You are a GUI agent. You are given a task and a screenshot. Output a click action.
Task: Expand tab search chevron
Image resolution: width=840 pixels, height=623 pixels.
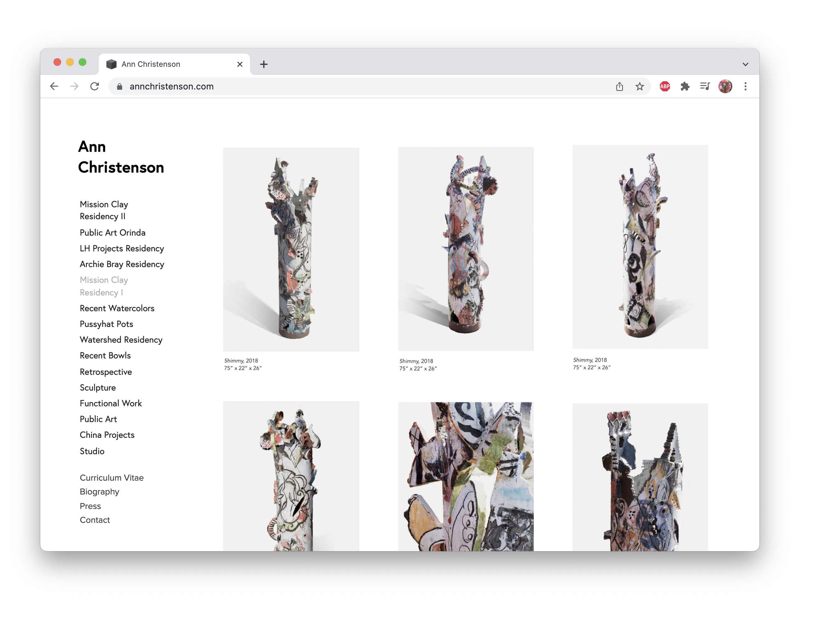[745, 65]
